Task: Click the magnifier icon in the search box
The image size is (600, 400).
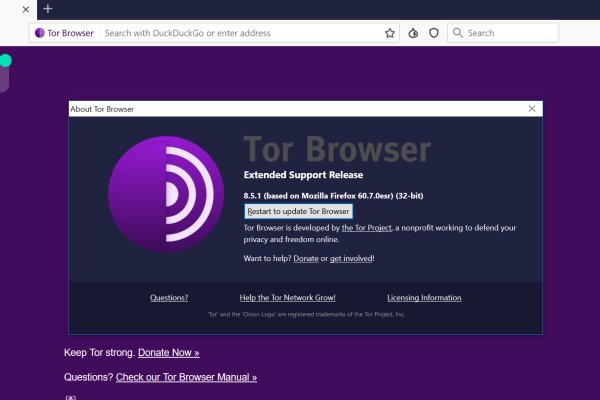Action: [458, 33]
